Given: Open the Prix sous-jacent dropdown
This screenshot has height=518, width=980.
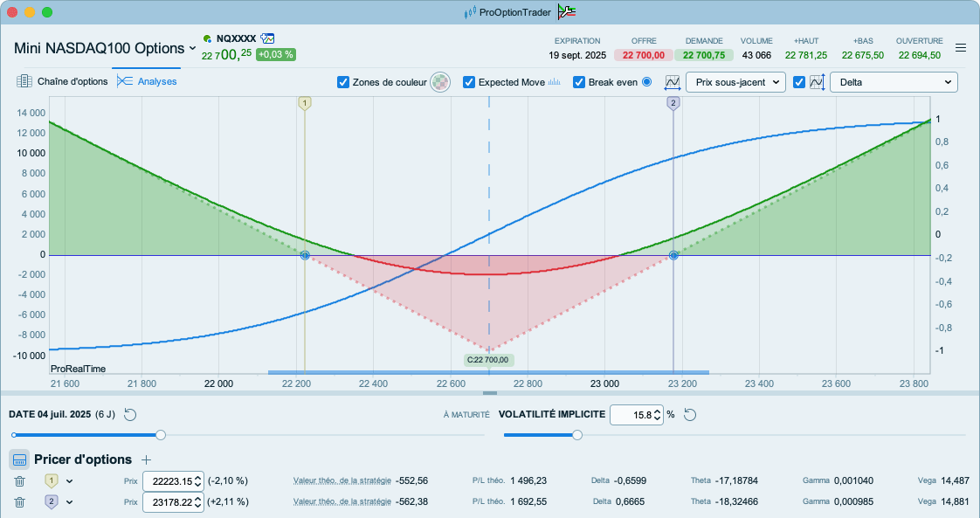Looking at the screenshot, I should (x=735, y=82).
